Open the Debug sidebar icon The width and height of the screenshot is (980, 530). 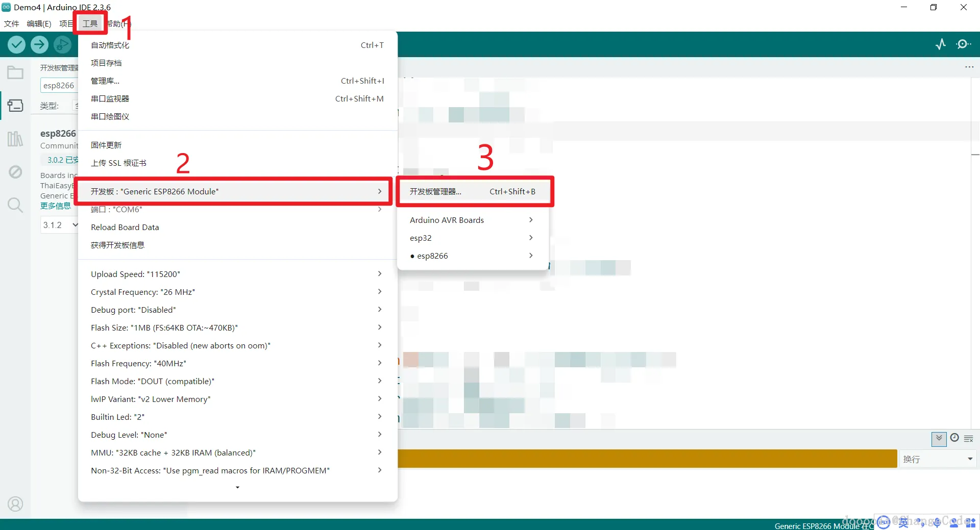point(15,172)
